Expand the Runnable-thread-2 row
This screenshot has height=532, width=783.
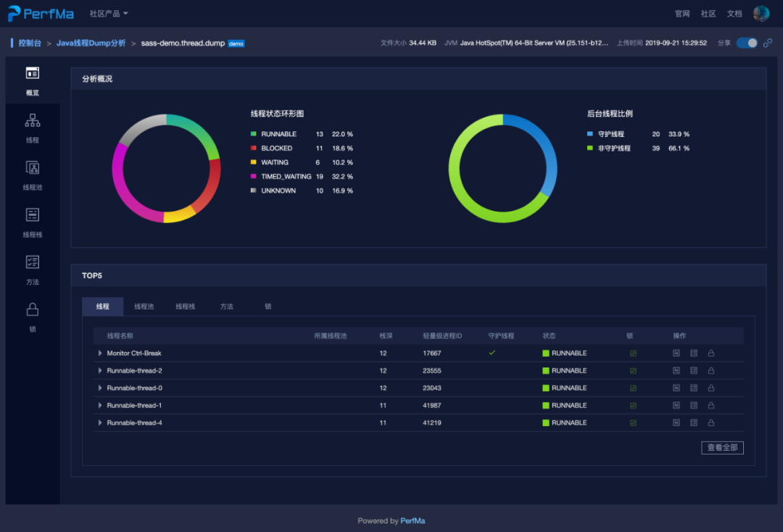100,371
